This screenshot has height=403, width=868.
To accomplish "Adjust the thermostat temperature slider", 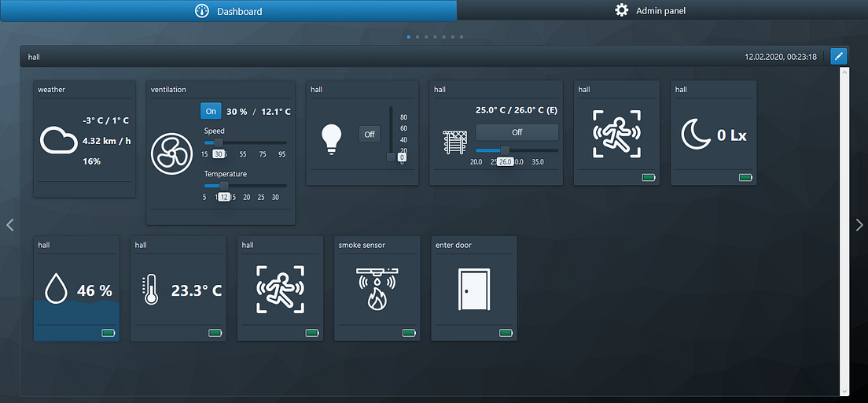I will coord(517,150).
